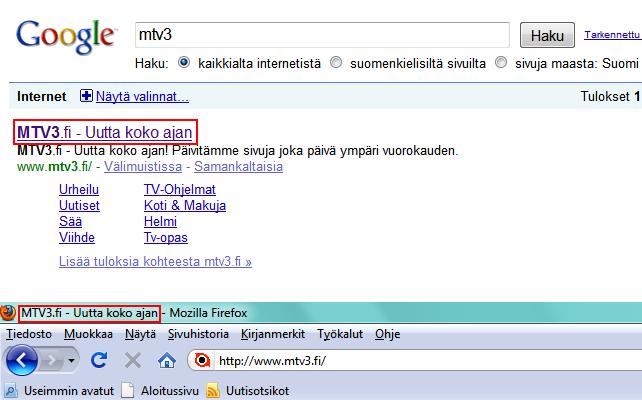Open the Tiedosto menu

coord(29,334)
